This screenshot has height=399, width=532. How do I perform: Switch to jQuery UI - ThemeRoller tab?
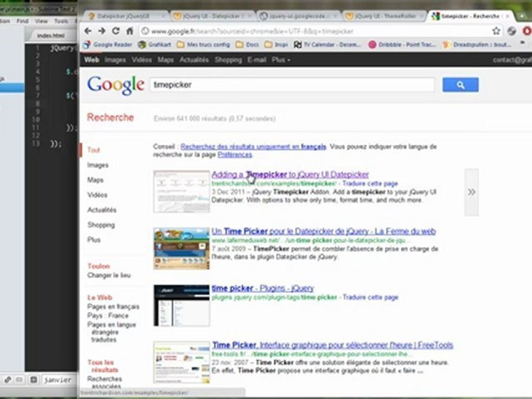[x=385, y=16]
